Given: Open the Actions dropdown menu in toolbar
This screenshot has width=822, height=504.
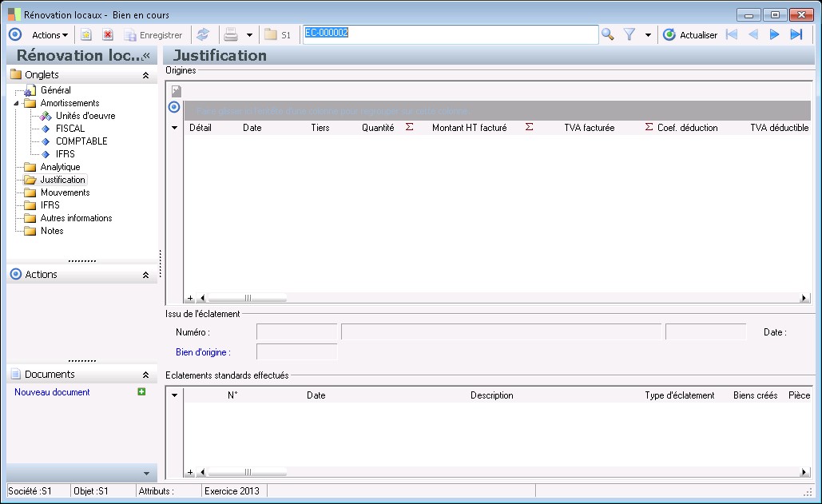Looking at the screenshot, I should [x=50, y=35].
